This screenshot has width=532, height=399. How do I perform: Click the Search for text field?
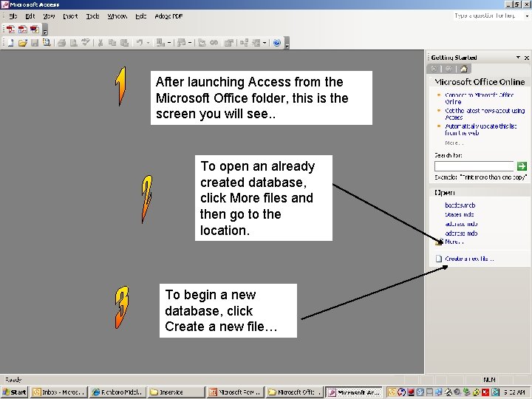point(474,166)
